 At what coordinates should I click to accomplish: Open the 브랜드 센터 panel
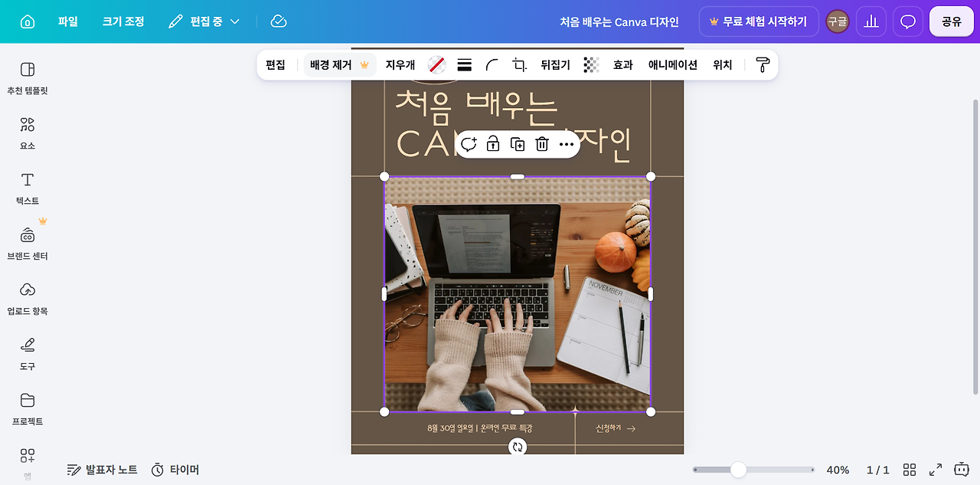[x=28, y=243]
